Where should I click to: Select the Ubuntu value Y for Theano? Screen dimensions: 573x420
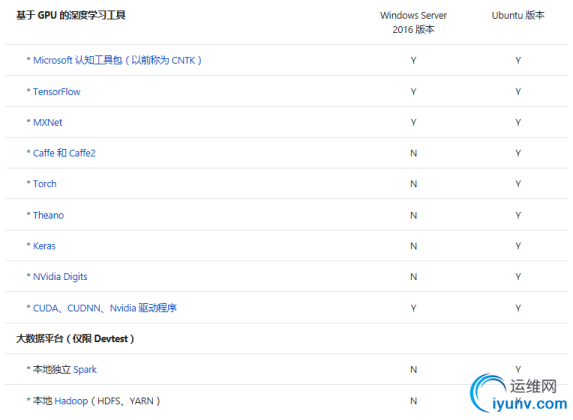[x=518, y=215]
